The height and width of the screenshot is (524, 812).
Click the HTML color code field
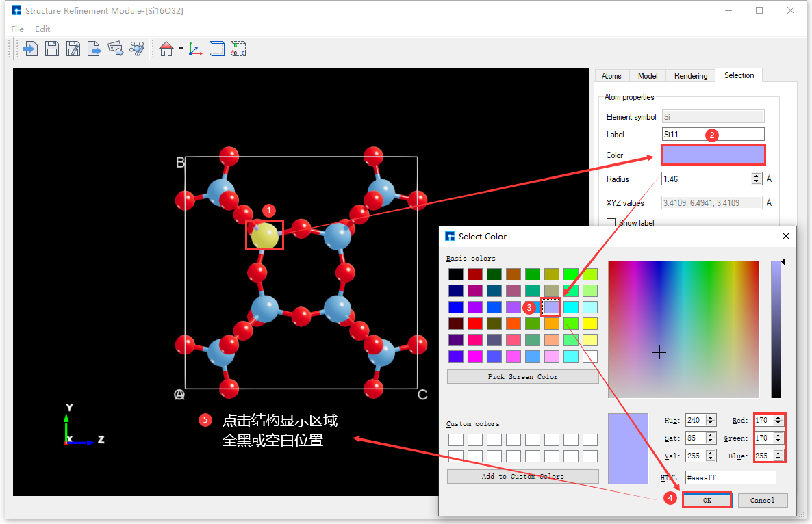click(730, 477)
